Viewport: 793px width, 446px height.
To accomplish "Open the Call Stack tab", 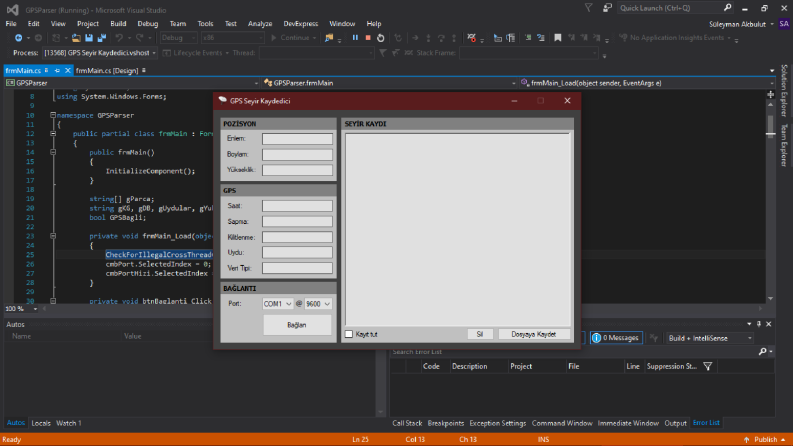I will pyautogui.click(x=407, y=423).
